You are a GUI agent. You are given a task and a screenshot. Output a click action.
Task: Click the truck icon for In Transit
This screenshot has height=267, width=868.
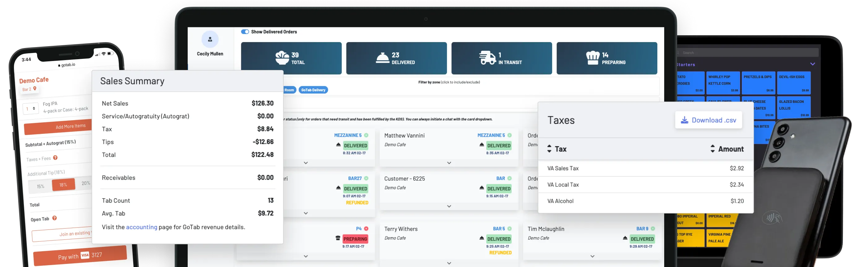tap(487, 58)
